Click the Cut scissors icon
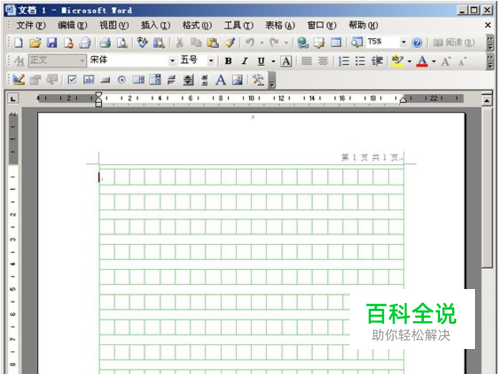 click(180, 43)
